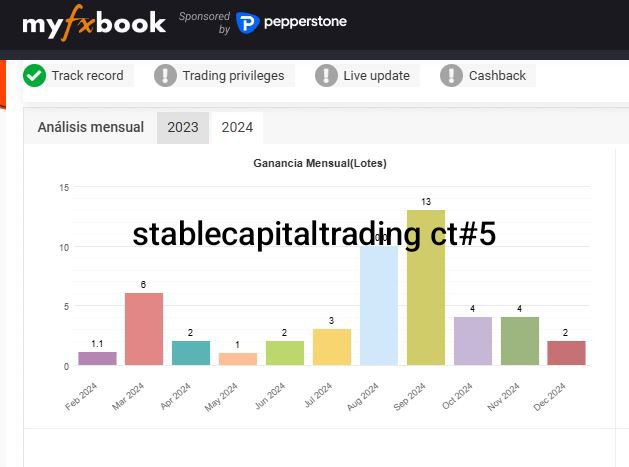The width and height of the screenshot is (629, 467).
Task: Switch to the 2024 tab
Action: click(237, 127)
